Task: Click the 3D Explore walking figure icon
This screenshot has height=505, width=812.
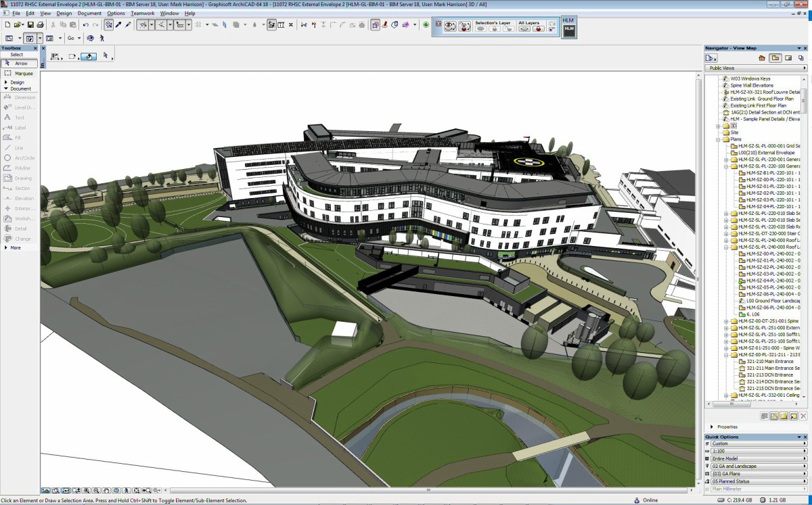Action: coord(102,39)
